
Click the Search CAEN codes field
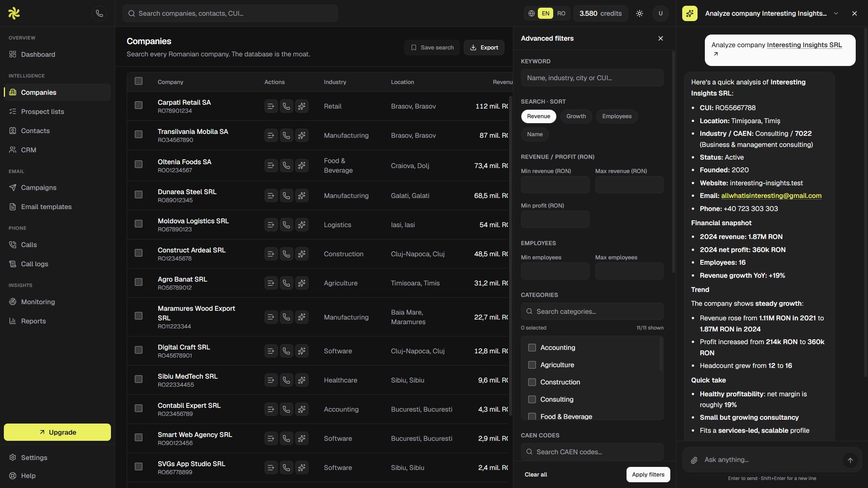[592, 452]
